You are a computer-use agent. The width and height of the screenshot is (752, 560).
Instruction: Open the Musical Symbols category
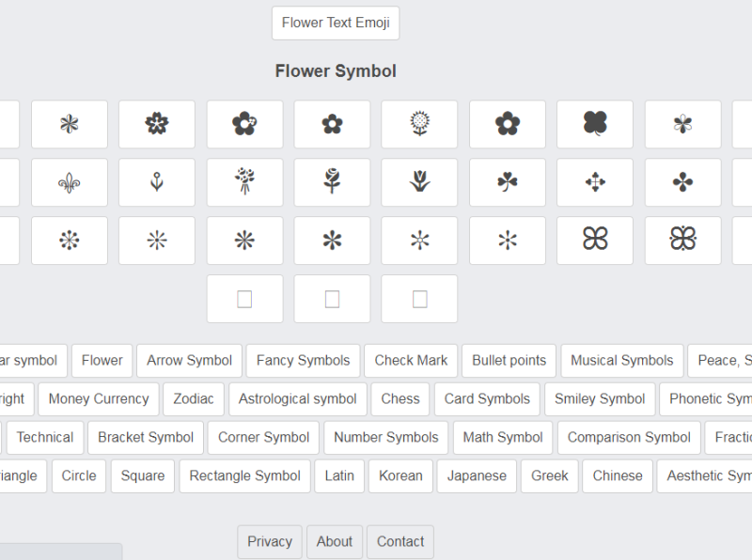tap(621, 361)
